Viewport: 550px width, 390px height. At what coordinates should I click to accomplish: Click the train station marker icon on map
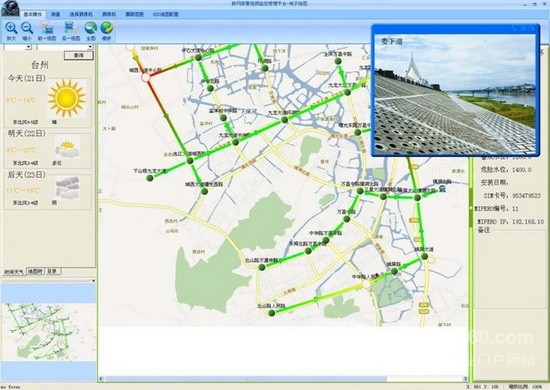[x=442, y=188]
